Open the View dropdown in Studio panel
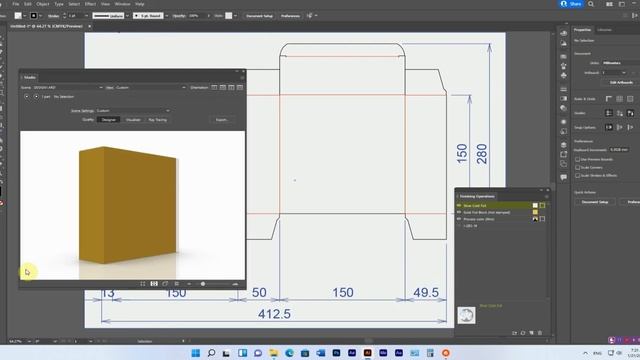Viewport: 640px width, 360px height. pyautogui.click(x=151, y=87)
